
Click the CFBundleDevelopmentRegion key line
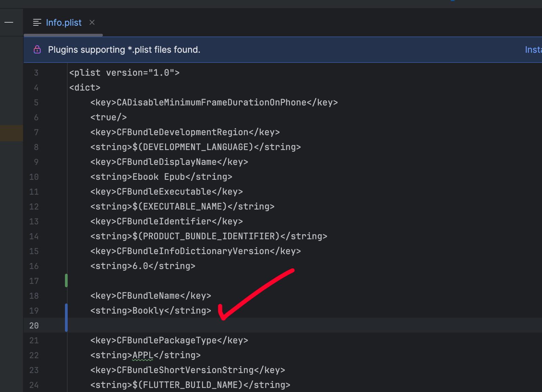coord(185,132)
